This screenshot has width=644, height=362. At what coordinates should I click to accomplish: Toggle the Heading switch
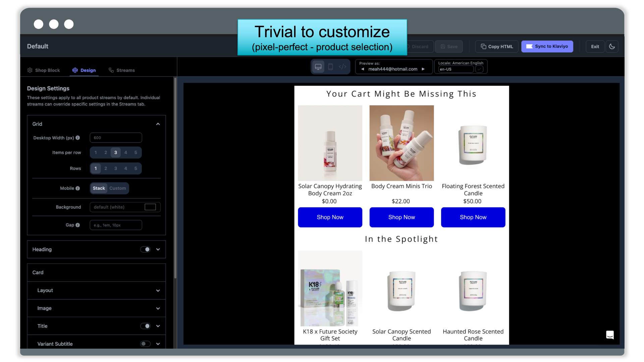click(145, 249)
